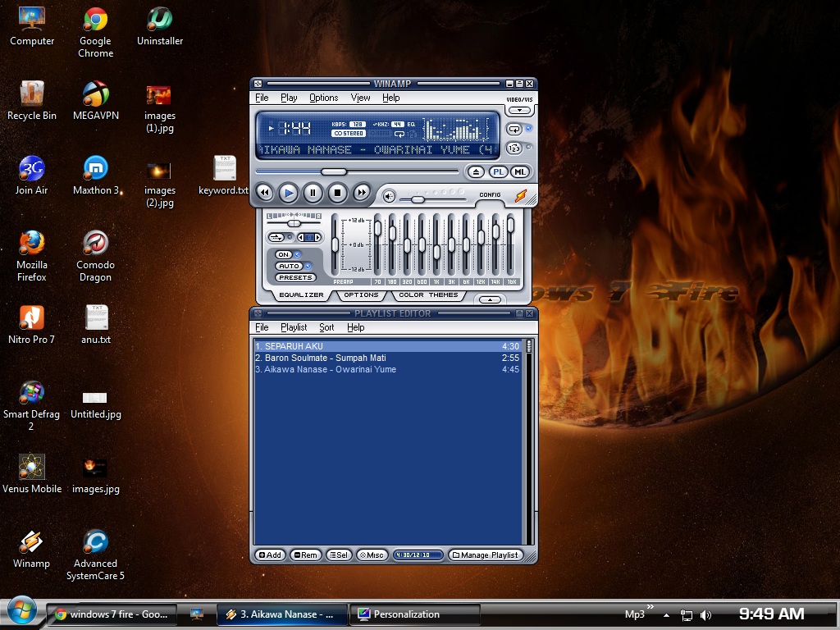Click the Winamp system menu icon in title bar
840x630 pixels.
(258, 84)
